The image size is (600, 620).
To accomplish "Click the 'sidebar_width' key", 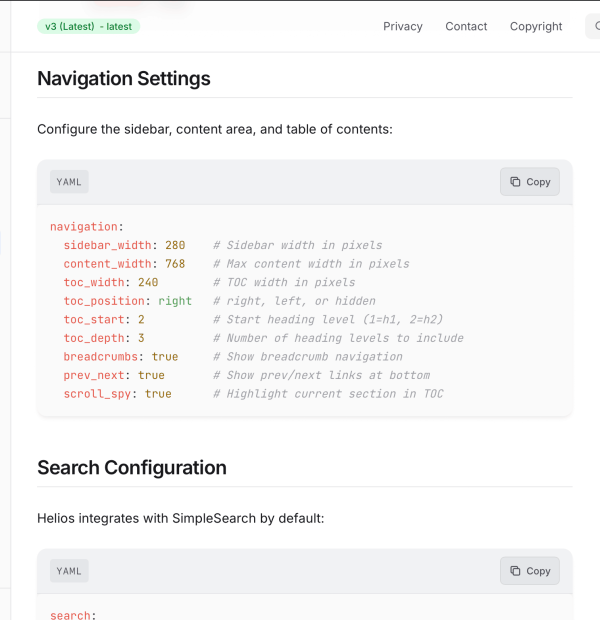I will point(108,245).
